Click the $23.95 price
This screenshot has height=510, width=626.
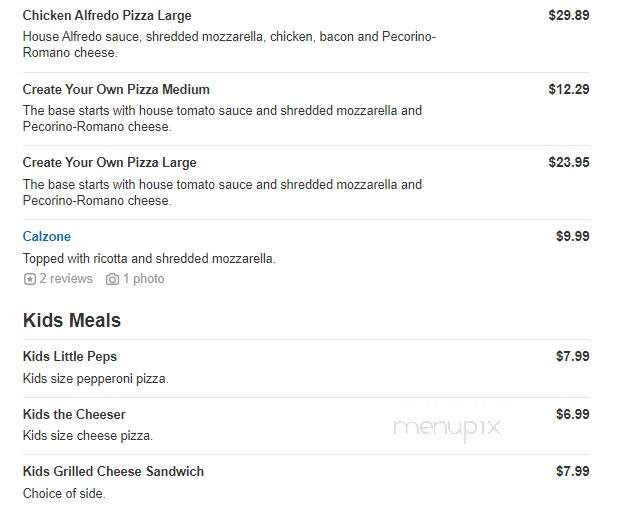pyautogui.click(x=569, y=163)
